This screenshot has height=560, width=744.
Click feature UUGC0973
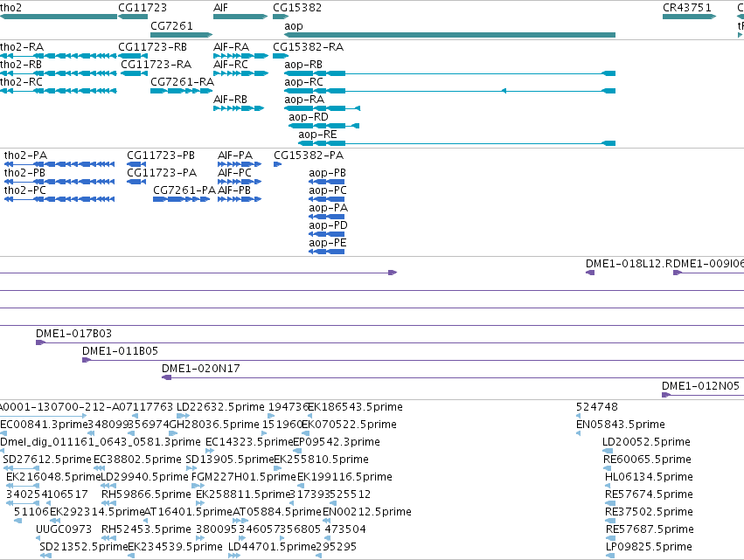38,539
